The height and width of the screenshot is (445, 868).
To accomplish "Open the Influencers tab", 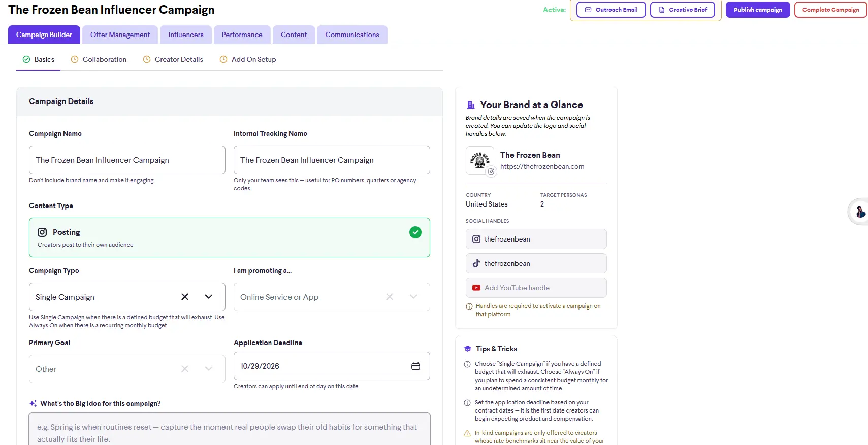I will 186,35.
